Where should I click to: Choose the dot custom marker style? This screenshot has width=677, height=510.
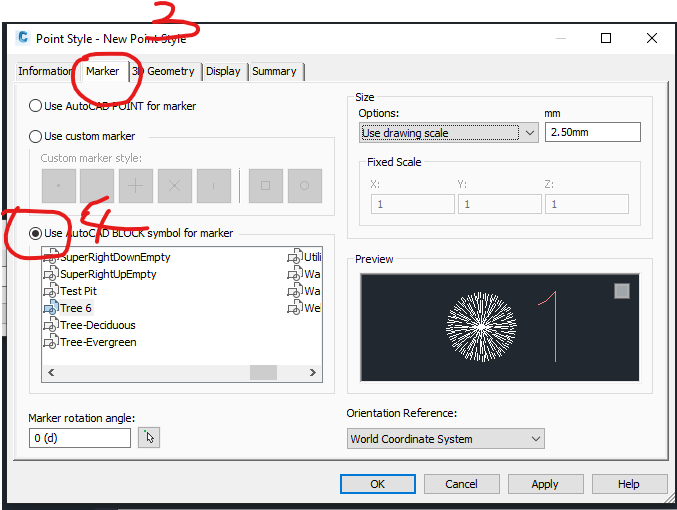click(x=59, y=186)
